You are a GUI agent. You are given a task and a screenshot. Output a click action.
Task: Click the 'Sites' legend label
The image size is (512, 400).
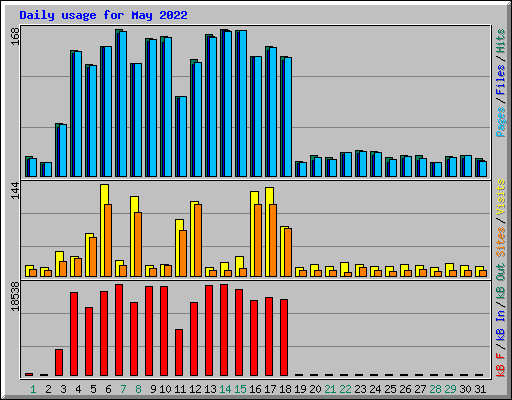tap(500, 242)
